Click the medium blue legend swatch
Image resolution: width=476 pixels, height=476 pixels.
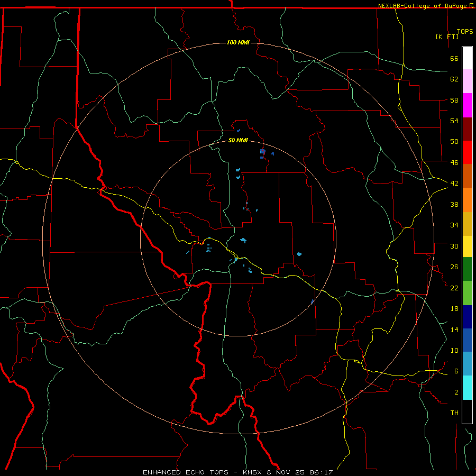point(467,340)
